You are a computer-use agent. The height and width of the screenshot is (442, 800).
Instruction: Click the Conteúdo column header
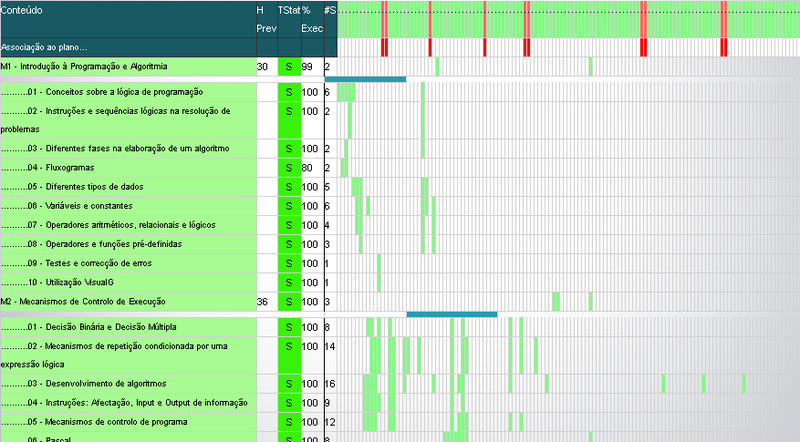(x=22, y=10)
